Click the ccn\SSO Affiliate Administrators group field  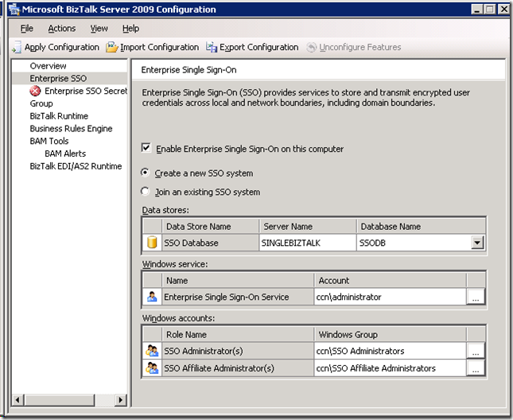click(x=390, y=368)
